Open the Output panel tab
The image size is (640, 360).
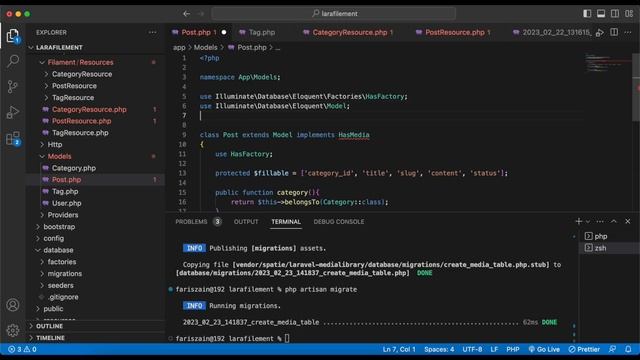pos(246,222)
